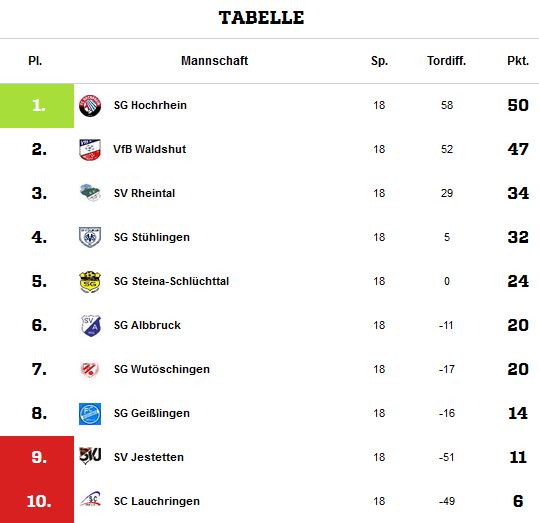539x523 pixels.
Task: Select the SG Stühlingen shield logo
Action: [x=90, y=237]
